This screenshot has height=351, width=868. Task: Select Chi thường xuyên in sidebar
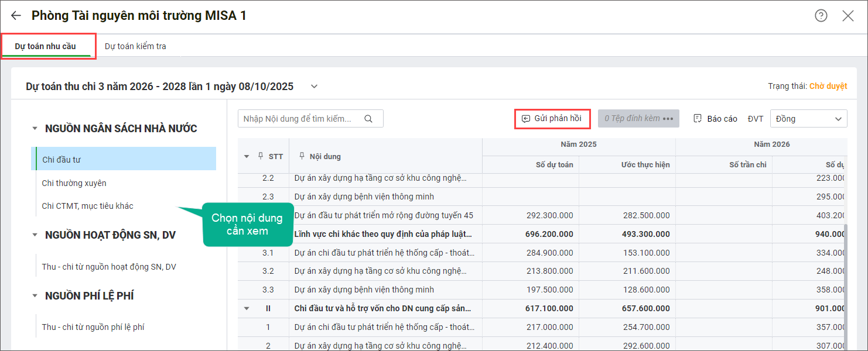[74, 183]
